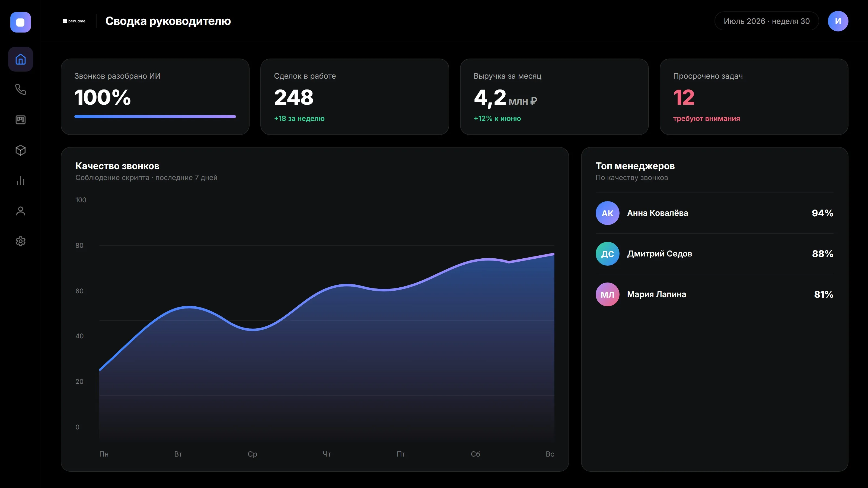Open the analytics bar chart icon

pyautogui.click(x=21, y=181)
